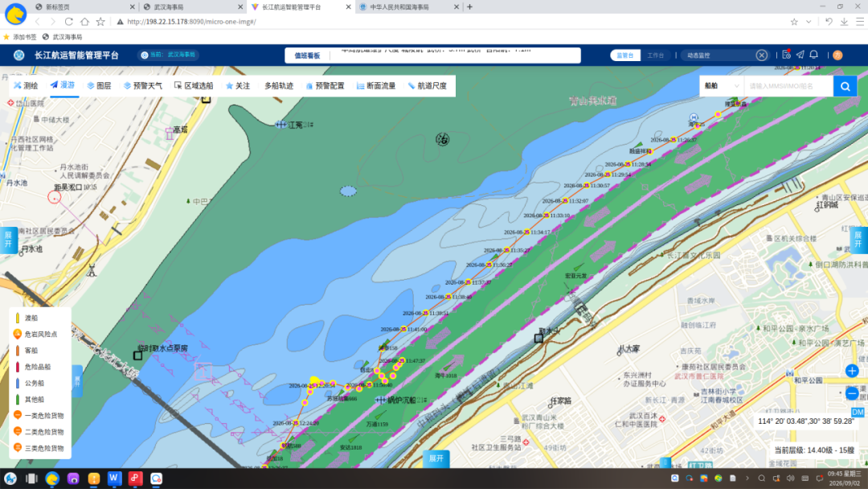Screen dimensions: 868x489
Task: Switch to the 武汉海事局 browser tab
Action: [x=191, y=6]
